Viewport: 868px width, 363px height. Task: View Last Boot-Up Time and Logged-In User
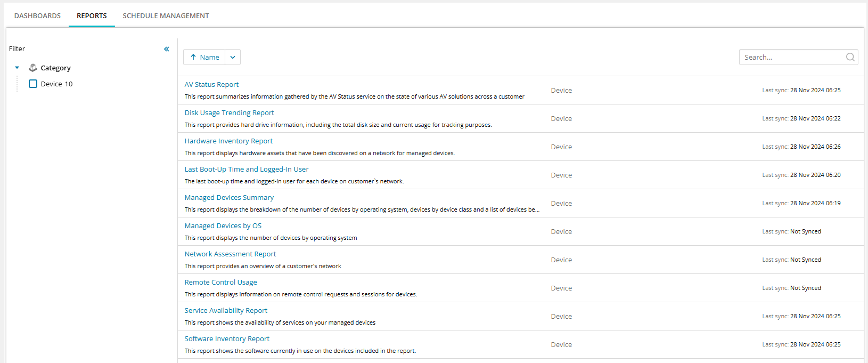point(246,169)
